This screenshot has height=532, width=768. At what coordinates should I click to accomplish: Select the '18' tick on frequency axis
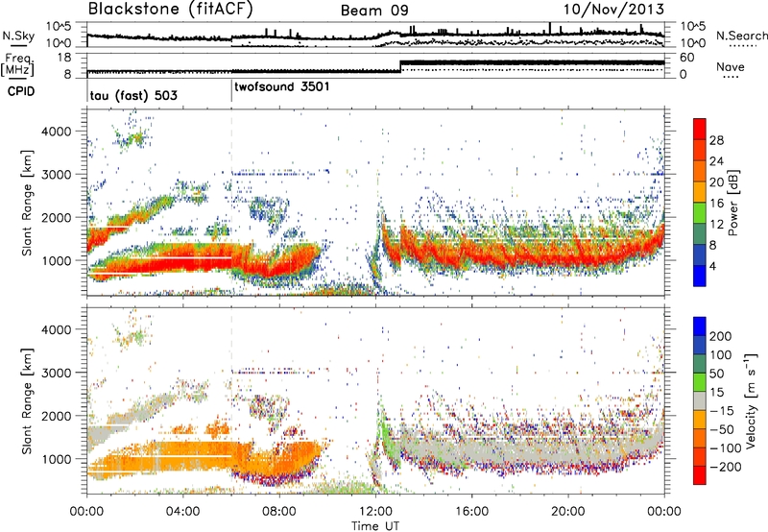coord(64,58)
